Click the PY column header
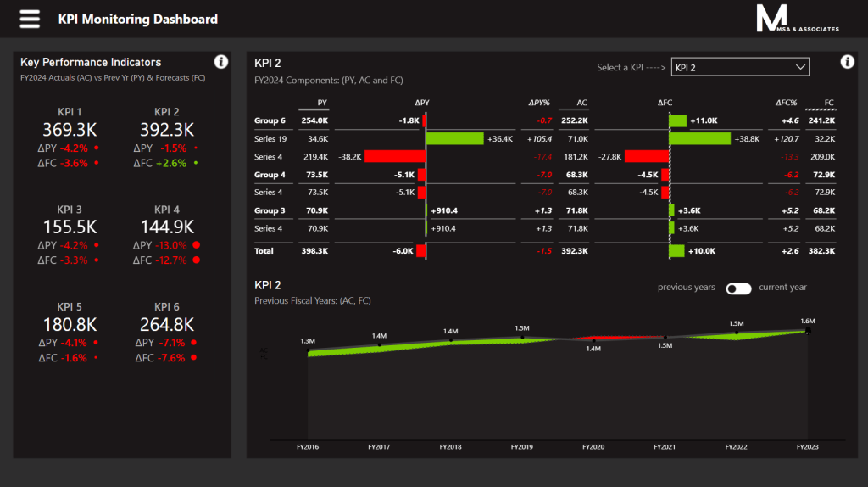Screen dimensions: 868x487 (x=322, y=103)
